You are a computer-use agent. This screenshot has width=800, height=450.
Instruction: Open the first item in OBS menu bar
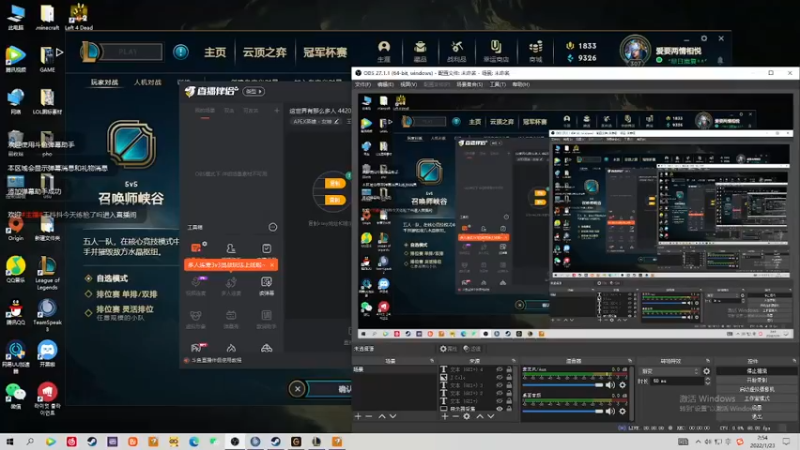click(363, 84)
